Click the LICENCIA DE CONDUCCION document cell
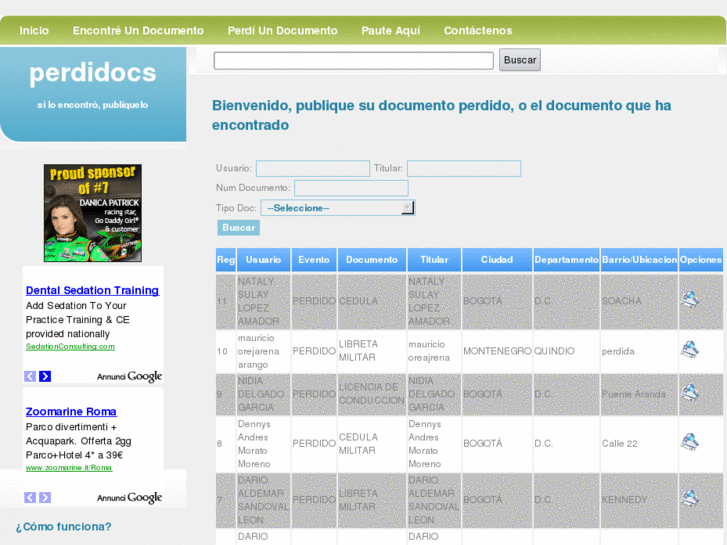 (x=372, y=394)
